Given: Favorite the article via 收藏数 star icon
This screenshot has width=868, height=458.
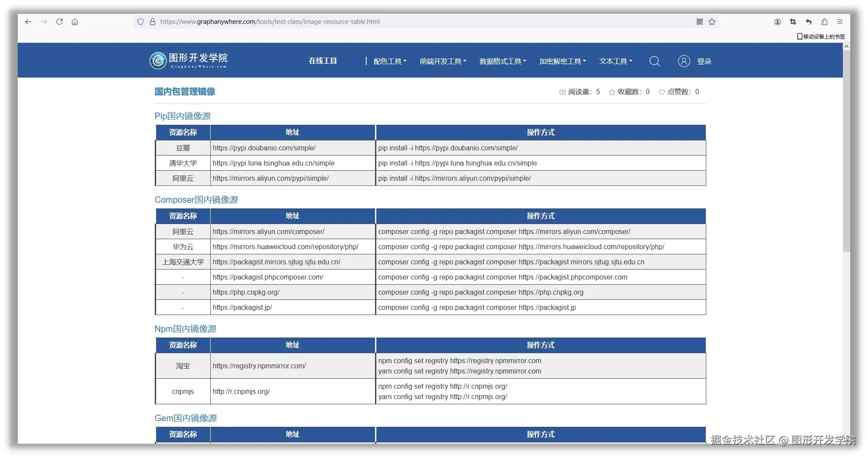Looking at the screenshot, I should (x=612, y=92).
